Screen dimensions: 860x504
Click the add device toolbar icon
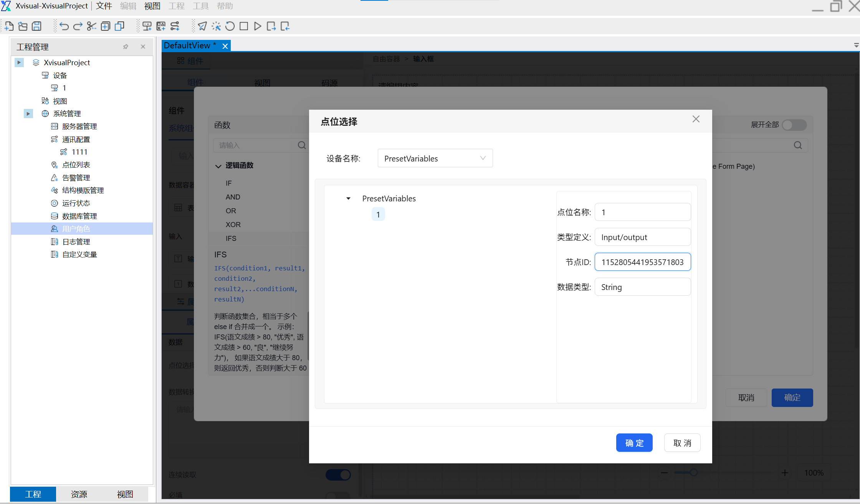point(147,26)
